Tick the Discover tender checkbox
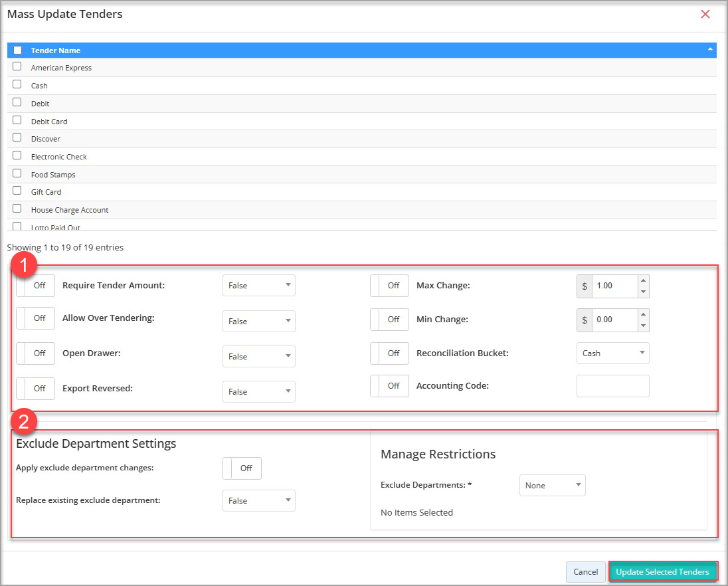 (17, 138)
